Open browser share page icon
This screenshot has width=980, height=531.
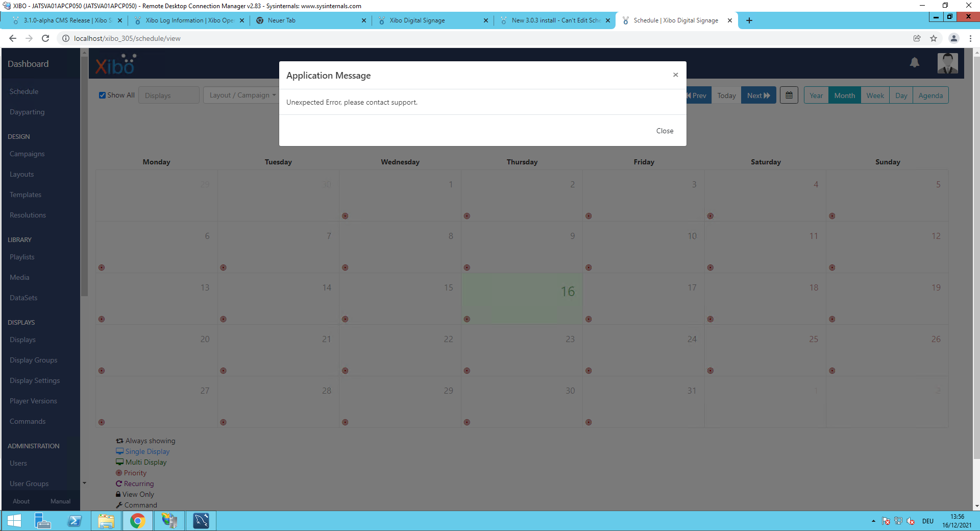[917, 38]
